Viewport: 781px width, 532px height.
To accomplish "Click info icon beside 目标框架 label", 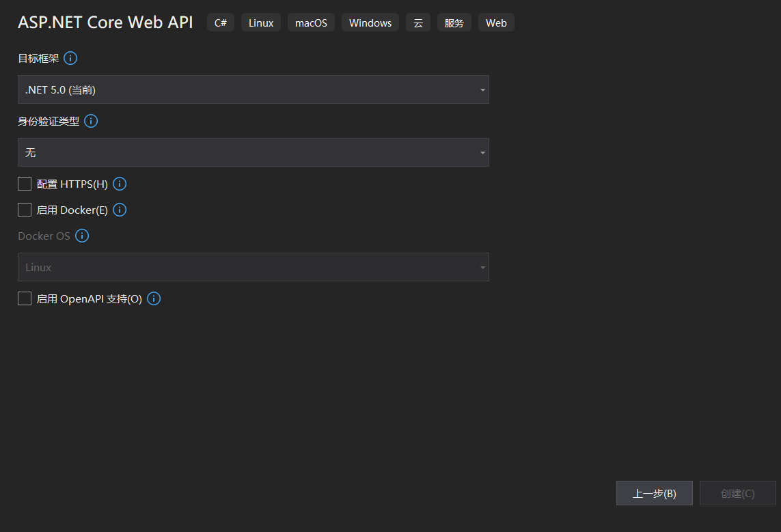I will tap(70, 58).
